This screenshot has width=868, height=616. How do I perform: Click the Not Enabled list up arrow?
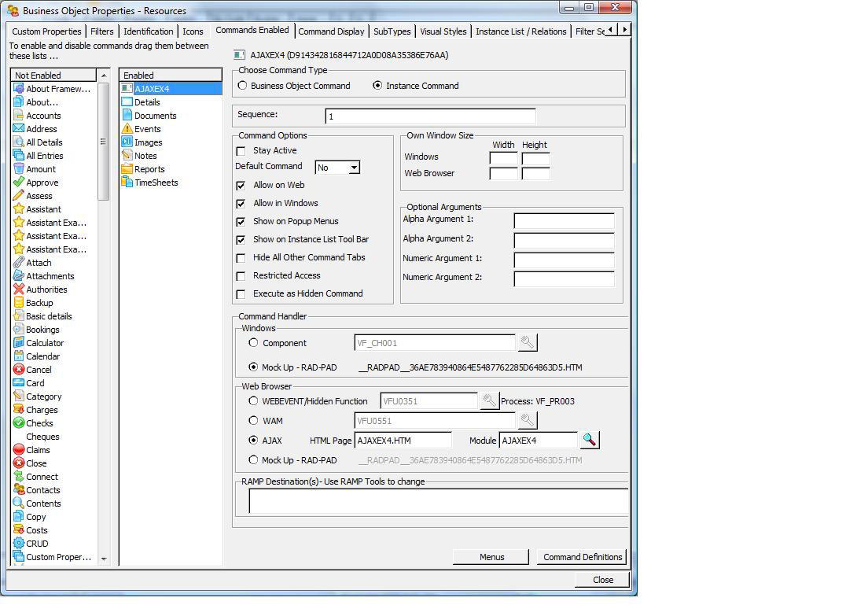104,75
